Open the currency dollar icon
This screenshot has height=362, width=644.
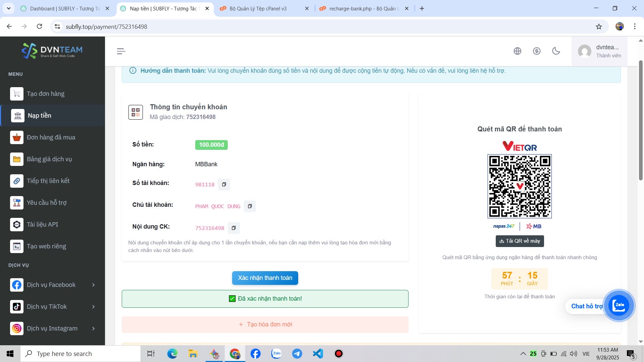coord(537,51)
